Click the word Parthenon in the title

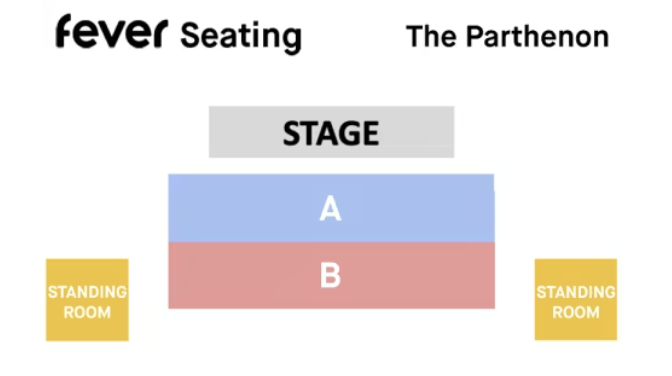coord(537,36)
